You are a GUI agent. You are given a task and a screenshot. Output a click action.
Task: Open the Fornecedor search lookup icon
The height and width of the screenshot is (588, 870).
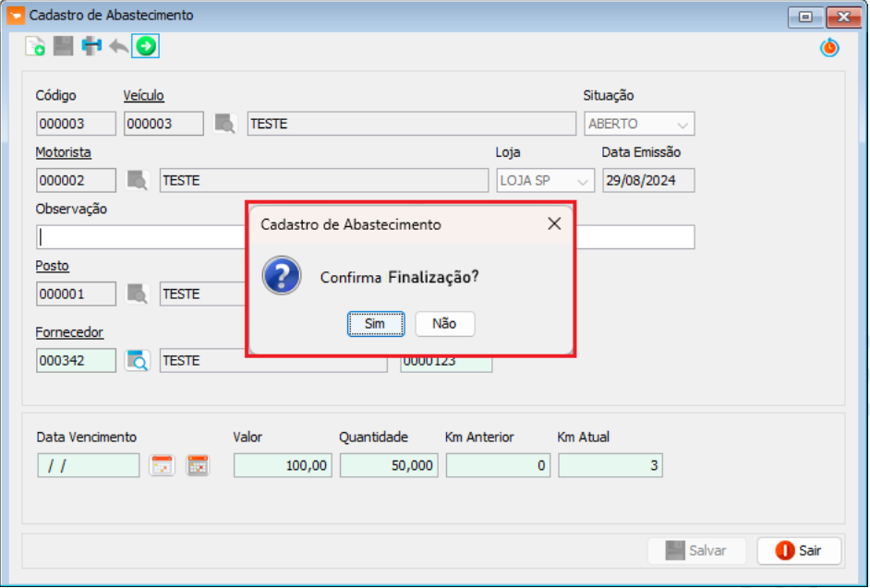[138, 361]
